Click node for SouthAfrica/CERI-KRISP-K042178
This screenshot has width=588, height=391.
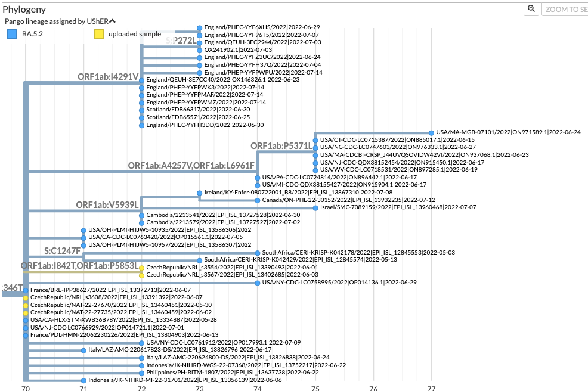(257, 253)
